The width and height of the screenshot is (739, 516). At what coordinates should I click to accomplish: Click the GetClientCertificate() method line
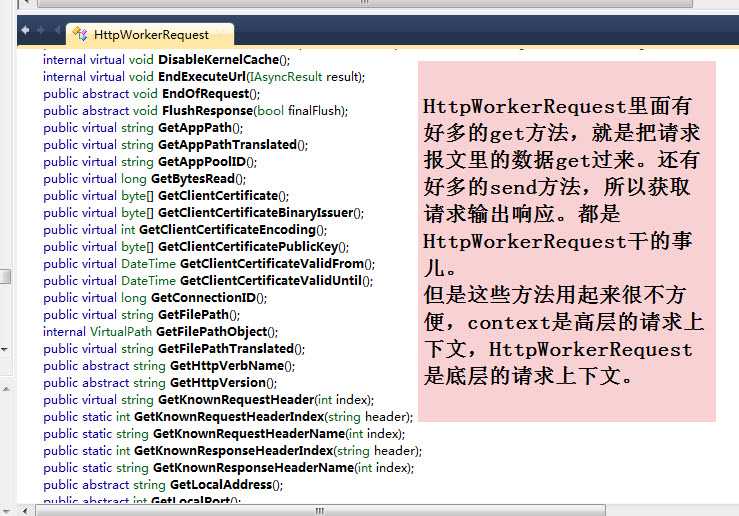pos(166,196)
